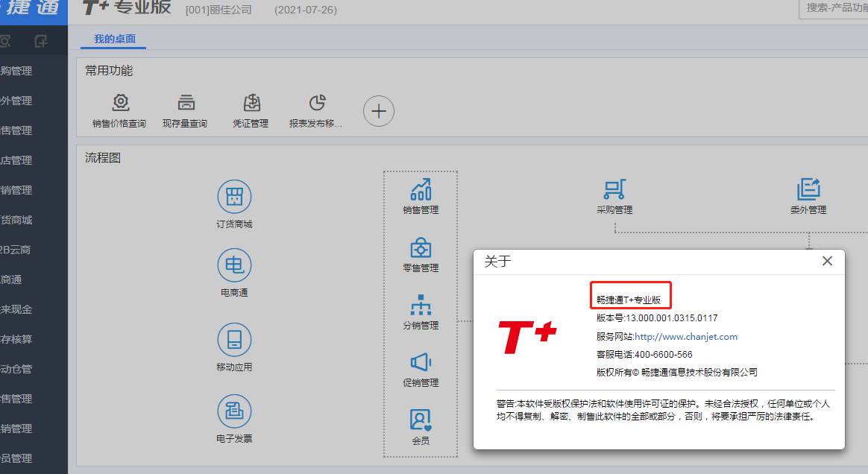Open 销售管理 in the flow chart
The image size is (868, 474).
click(x=421, y=196)
